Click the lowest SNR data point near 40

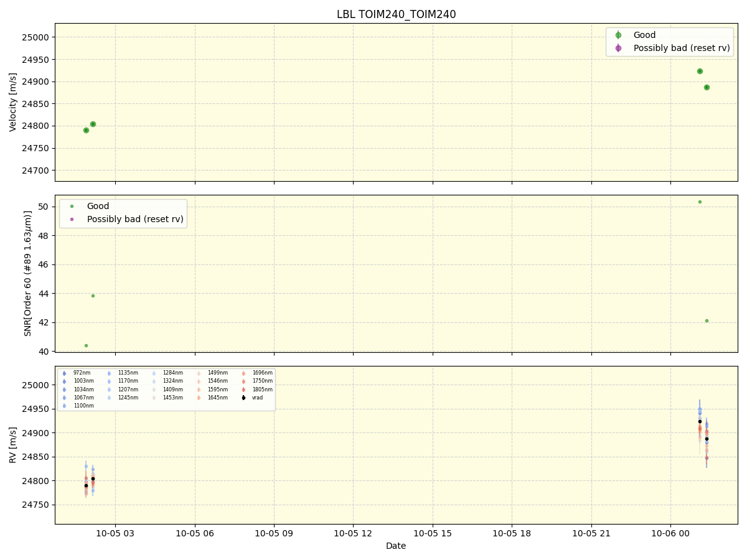86,345
